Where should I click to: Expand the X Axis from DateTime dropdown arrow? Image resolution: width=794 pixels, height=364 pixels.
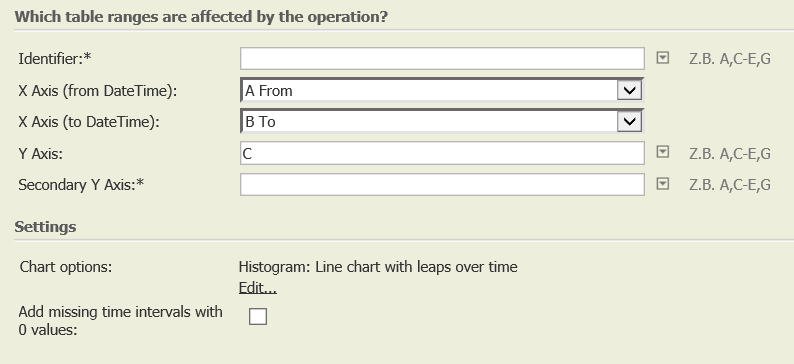pyautogui.click(x=629, y=91)
